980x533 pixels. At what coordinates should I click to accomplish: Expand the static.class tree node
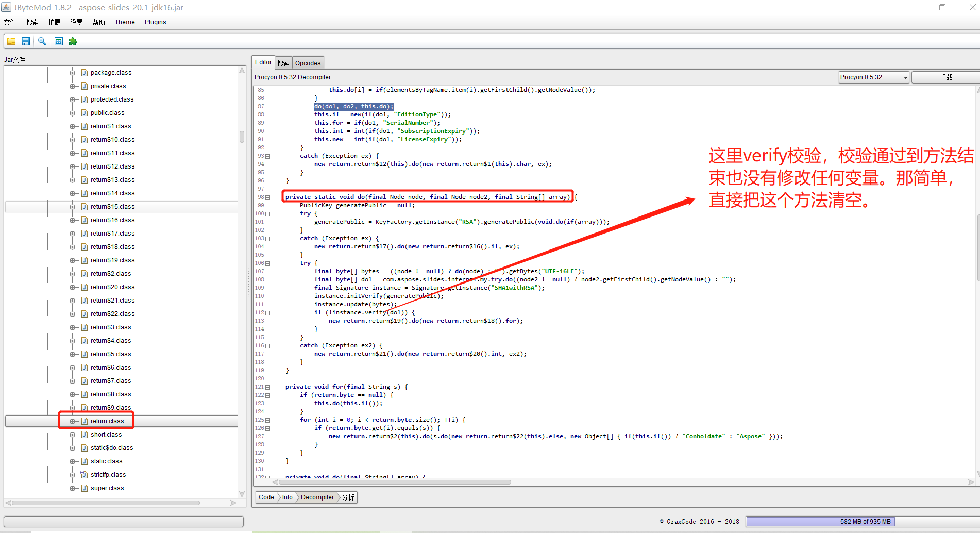(x=73, y=461)
